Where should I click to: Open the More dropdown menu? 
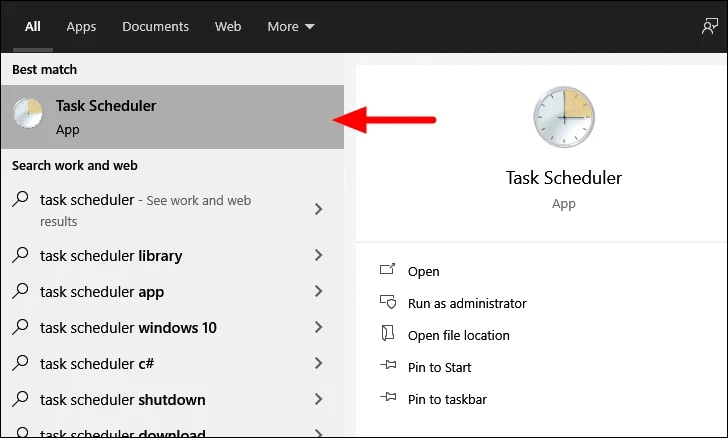click(x=291, y=26)
